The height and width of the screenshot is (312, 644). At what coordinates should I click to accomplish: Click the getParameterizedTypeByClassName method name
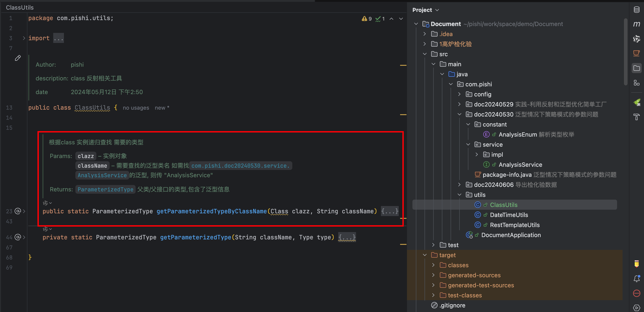[211, 212]
